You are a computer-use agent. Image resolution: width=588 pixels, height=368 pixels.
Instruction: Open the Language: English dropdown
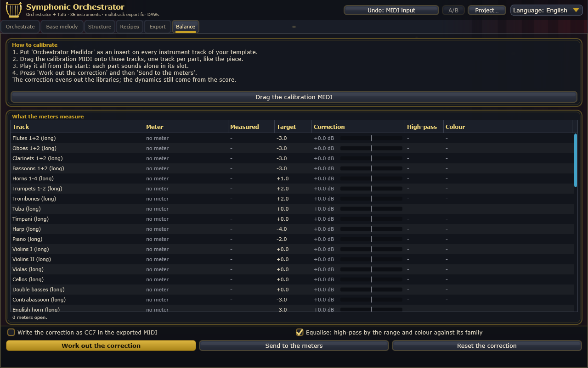[x=546, y=10]
